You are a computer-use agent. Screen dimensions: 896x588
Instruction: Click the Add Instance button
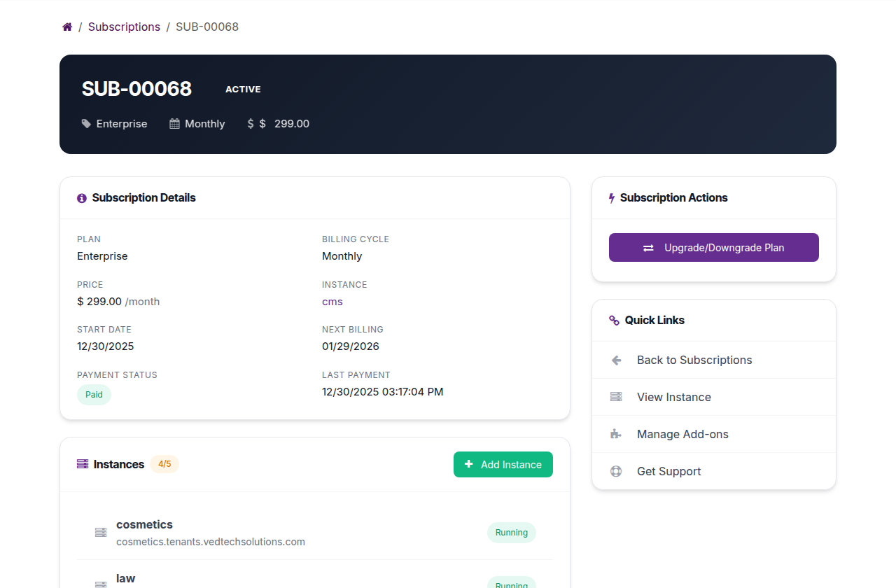[503, 465]
